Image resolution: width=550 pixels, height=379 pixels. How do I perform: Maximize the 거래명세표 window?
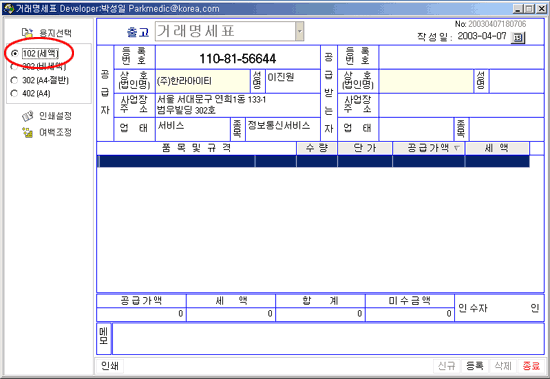pos(529,9)
